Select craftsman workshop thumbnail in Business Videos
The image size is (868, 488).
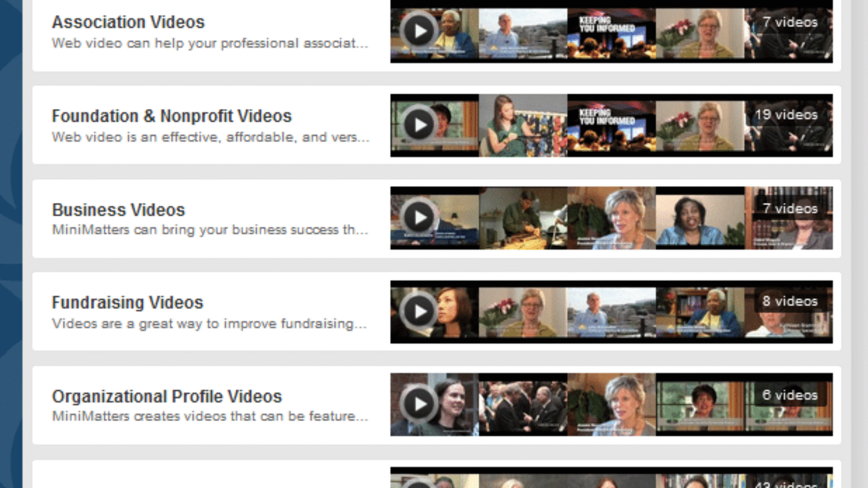point(523,218)
